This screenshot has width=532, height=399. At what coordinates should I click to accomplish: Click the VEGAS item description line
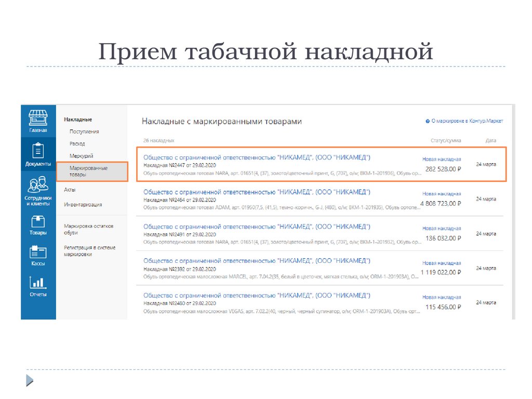pos(282,312)
